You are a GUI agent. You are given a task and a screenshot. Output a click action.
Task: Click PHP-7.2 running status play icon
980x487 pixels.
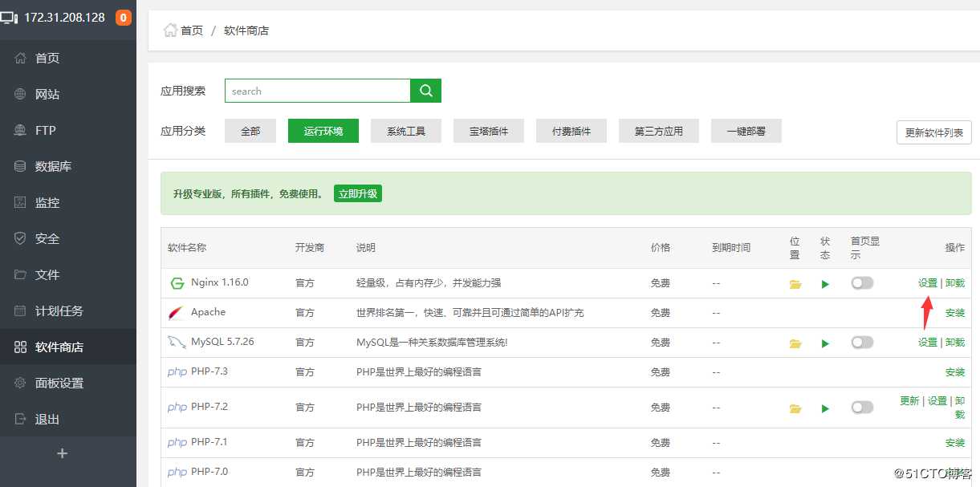(x=825, y=408)
